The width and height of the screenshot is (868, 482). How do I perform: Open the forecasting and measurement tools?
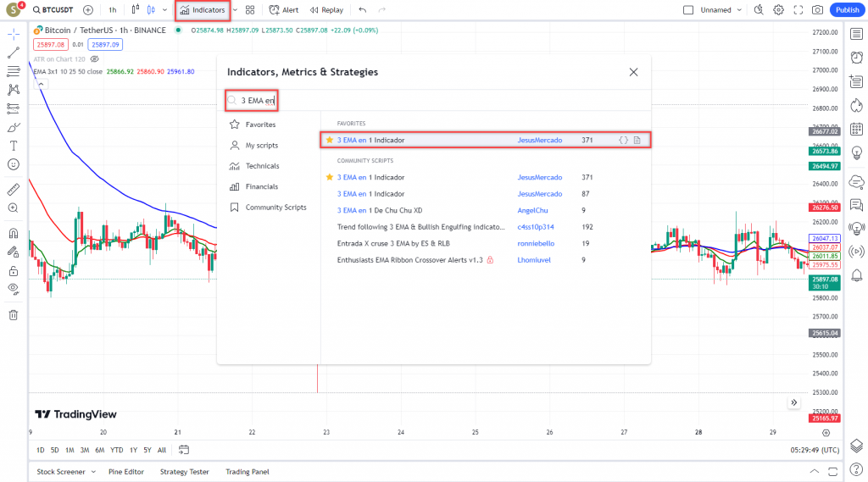click(14, 108)
